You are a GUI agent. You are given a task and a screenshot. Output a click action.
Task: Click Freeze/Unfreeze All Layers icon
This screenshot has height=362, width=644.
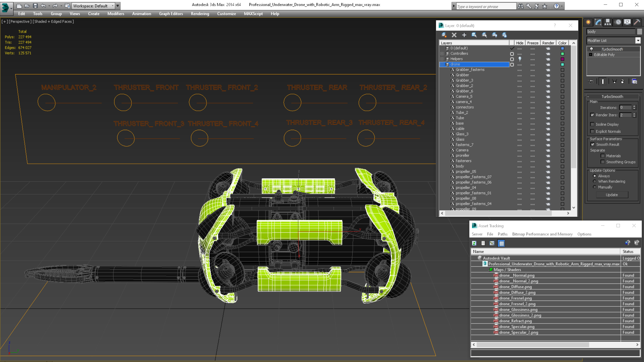(x=504, y=35)
